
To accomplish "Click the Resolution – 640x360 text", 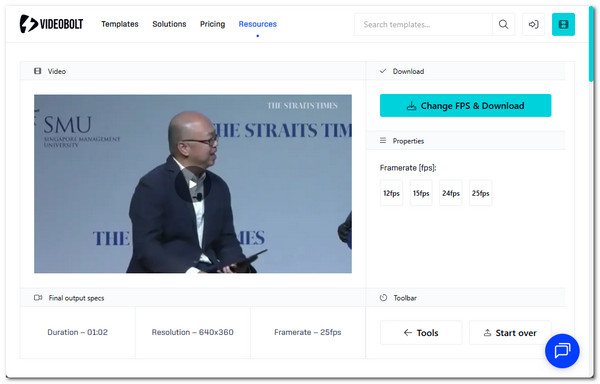I will point(192,332).
